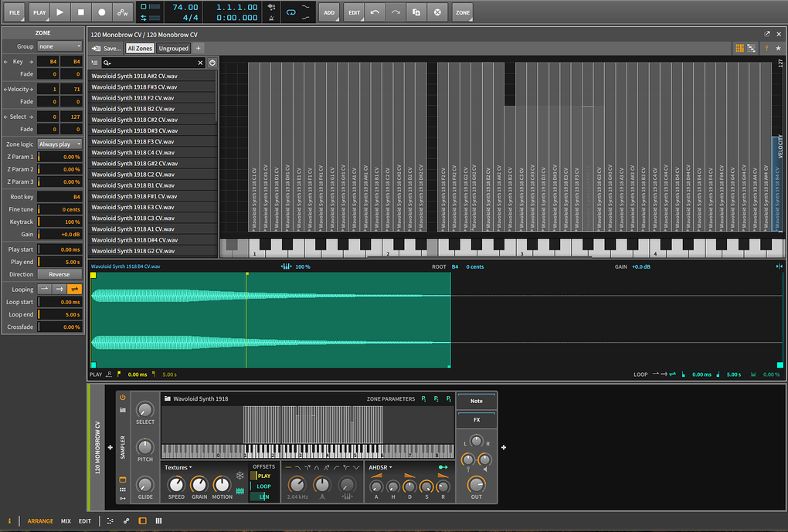Select the low-pass filter shape icon
This screenshot has width=788, height=532.
click(x=298, y=468)
